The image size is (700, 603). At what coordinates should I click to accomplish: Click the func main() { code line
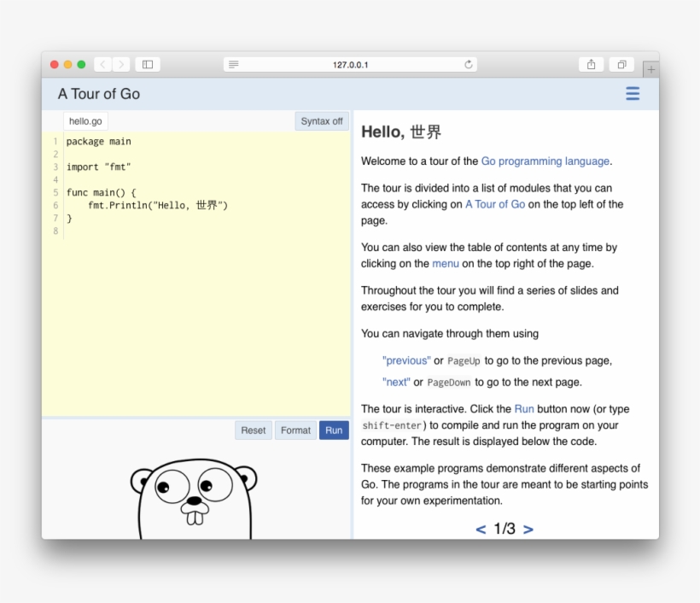[102, 192]
